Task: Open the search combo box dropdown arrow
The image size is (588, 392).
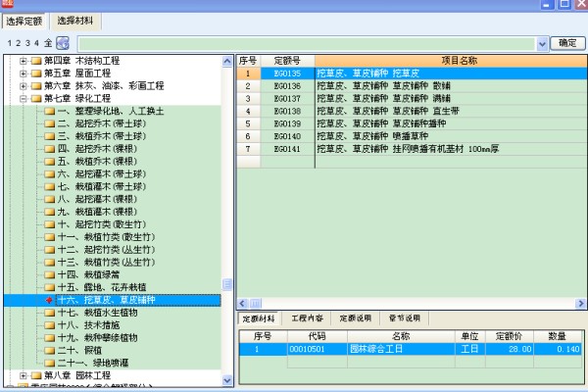Action: [542, 44]
